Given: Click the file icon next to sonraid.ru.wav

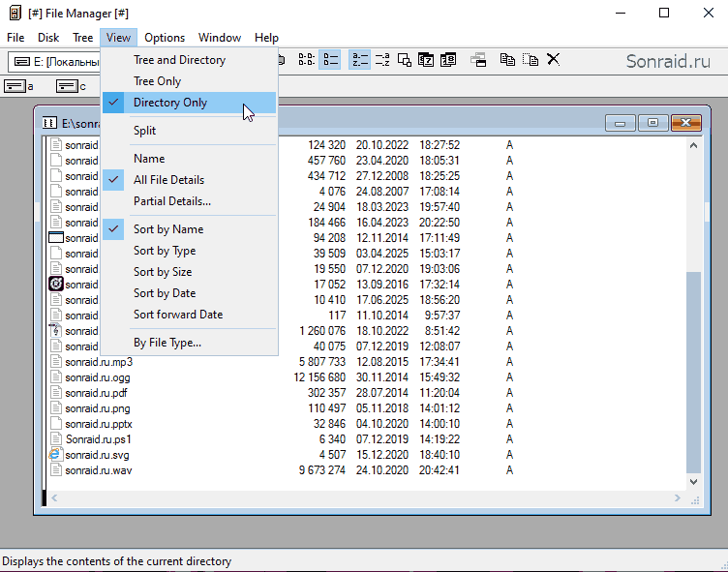Looking at the screenshot, I should (x=56, y=470).
